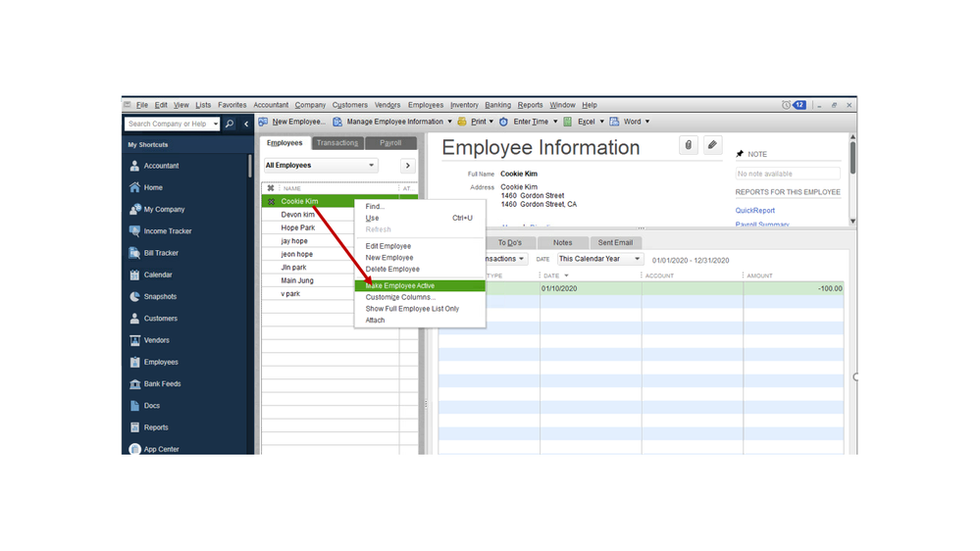Open Snapshots from the sidebar
Viewport: 980px width, 551px height.
tap(160, 297)
